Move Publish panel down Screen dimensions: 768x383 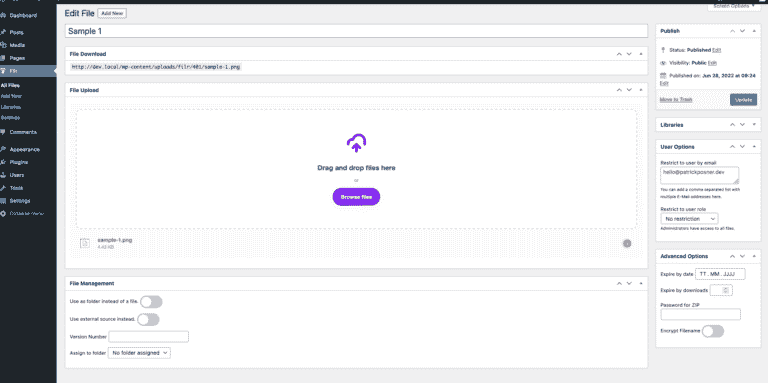743,31
